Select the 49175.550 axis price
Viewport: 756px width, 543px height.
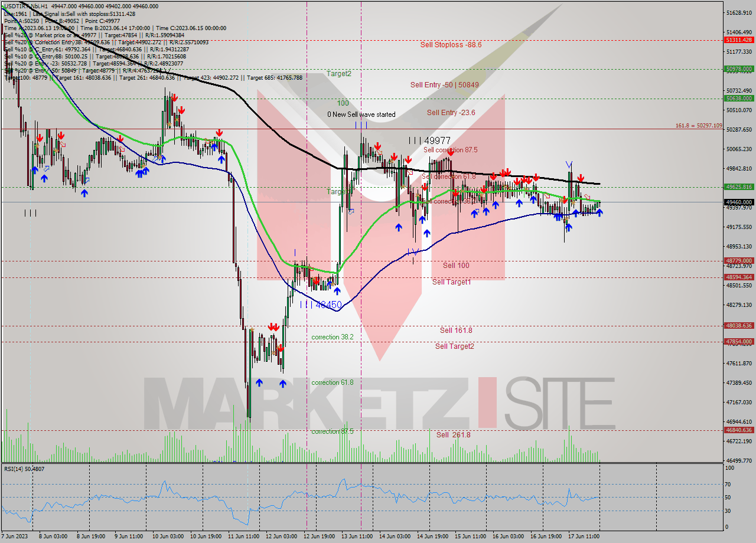click(x=739, y=227)
